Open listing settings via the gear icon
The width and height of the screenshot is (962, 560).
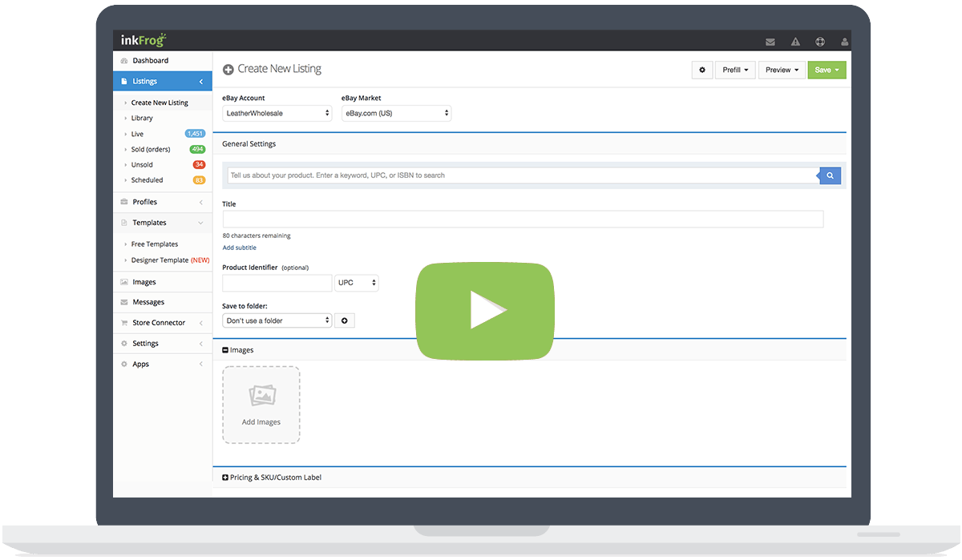pos(701,70)
